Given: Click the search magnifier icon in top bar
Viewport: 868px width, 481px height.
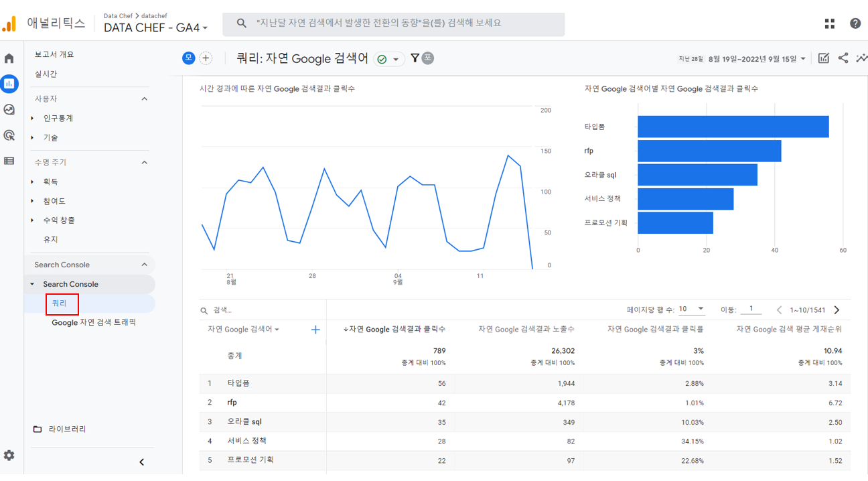Looking at the screenshot, I should pos(242,23).
